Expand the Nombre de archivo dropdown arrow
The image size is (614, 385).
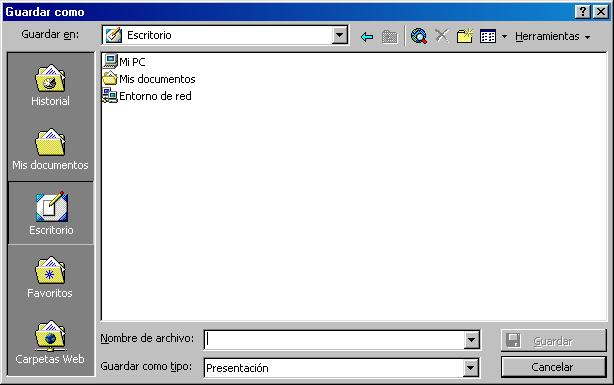471,340
